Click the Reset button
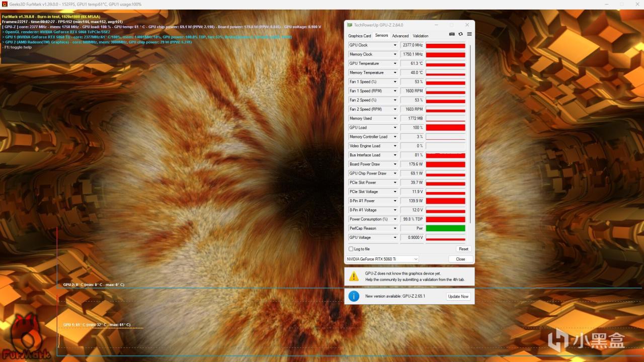 tap(463, 249)
